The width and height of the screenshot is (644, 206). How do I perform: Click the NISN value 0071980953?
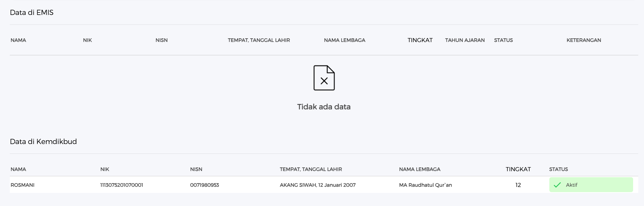pyautogui.click(x=204, y=185)
